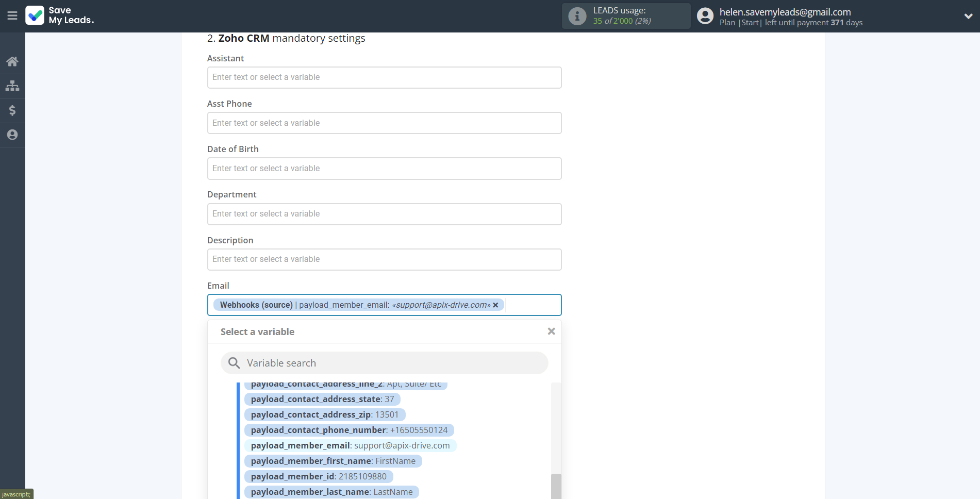Viewport: 980px width, 499px height.
Task: Click the Asst Phone input field
Action: pyautogui.click(x=385, y=123)
